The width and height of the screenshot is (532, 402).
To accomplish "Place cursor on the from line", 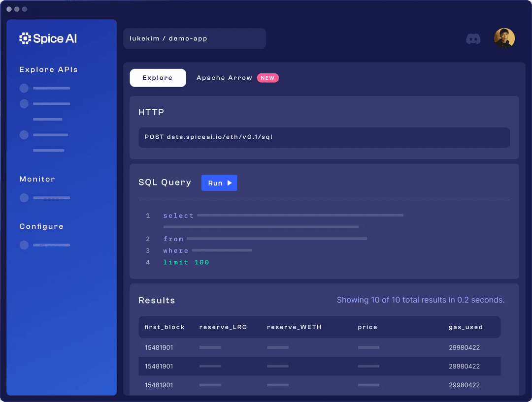I will click(265, 239).
